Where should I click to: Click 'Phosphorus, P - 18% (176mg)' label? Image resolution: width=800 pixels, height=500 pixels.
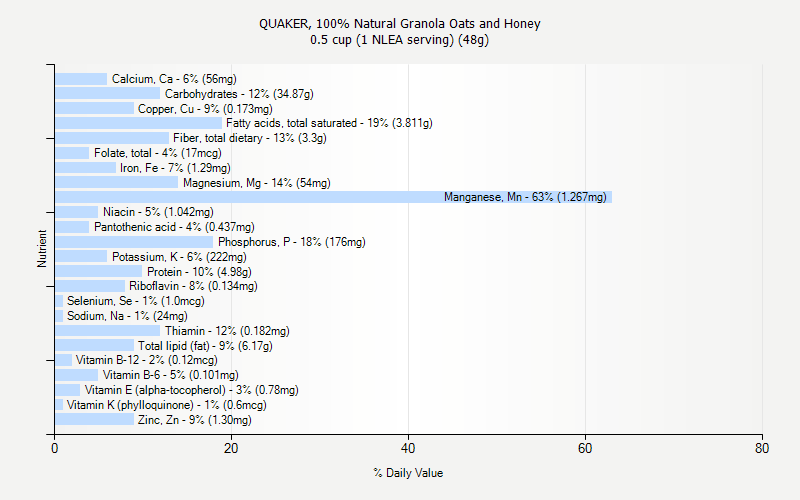292,242
